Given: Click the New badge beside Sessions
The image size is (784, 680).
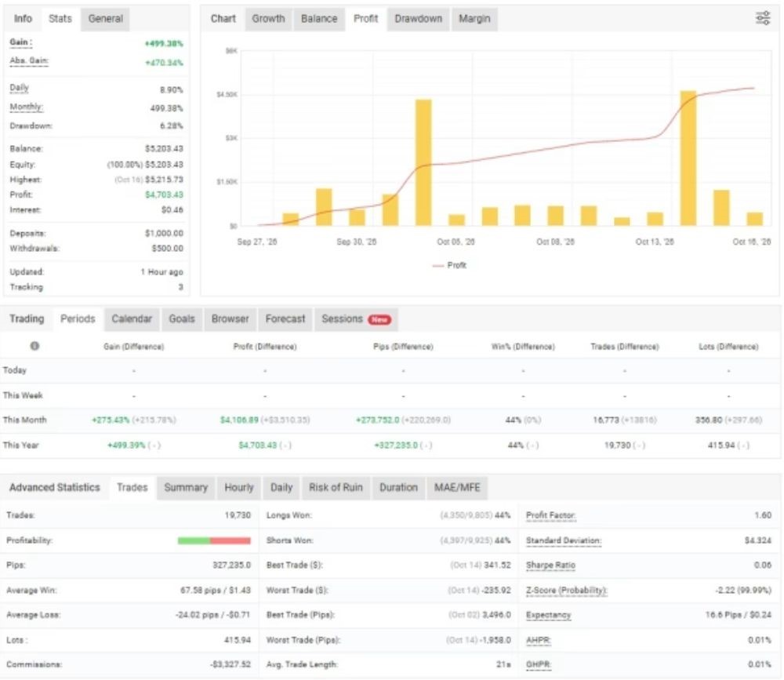Looking at the screenshot, I should [379, 319].
